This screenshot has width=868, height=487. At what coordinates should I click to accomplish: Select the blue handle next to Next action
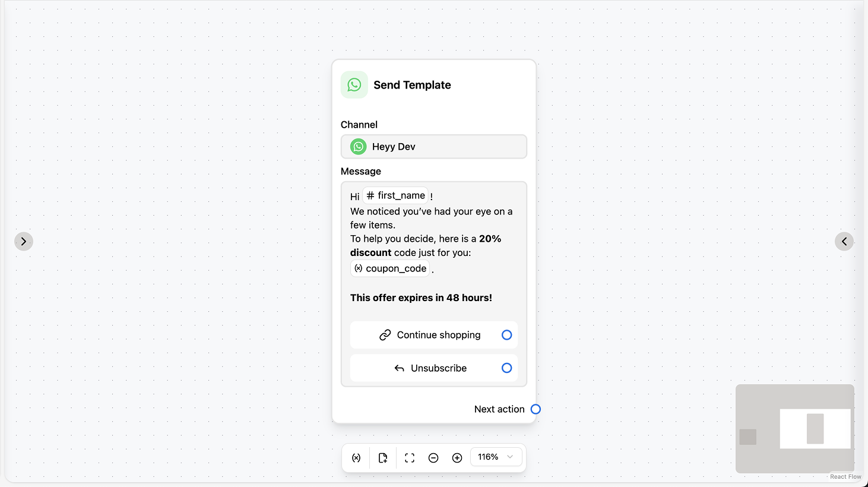click(536, 409)
